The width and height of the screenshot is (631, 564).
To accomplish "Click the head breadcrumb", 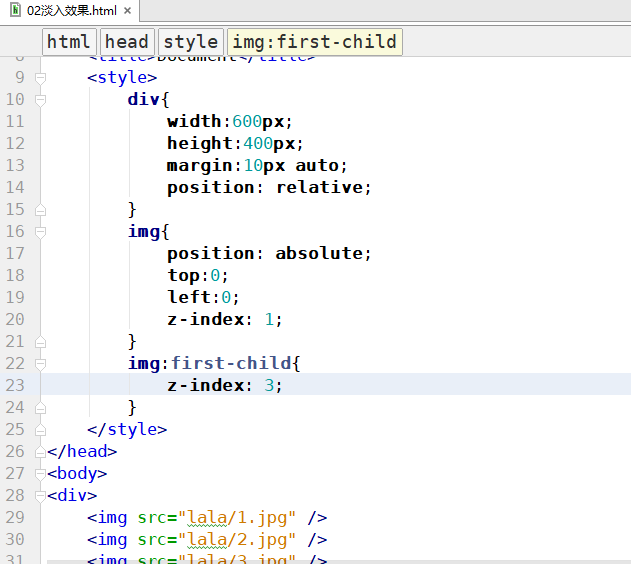I will pos(126,42).
